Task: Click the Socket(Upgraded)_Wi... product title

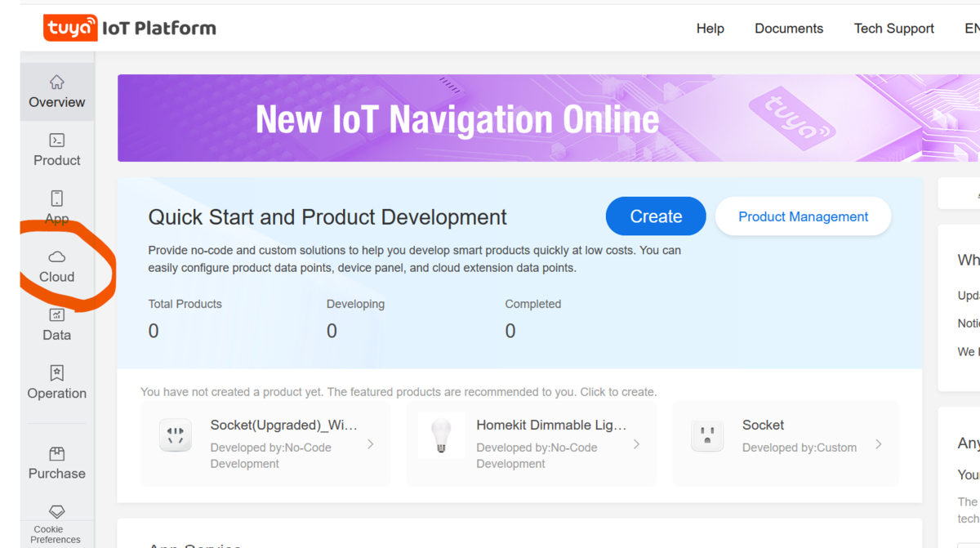Action: click(283, 425)
